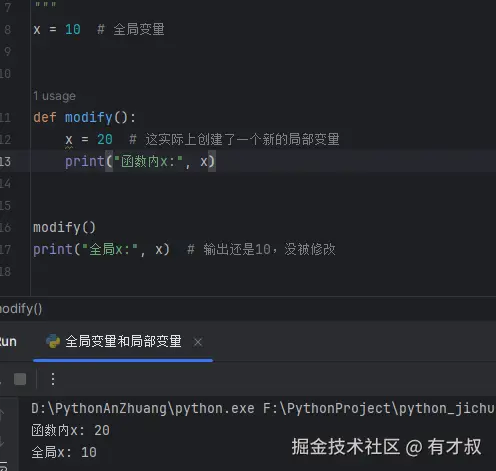Place the cursor on the squiggly-underlined x

(69, 140)
